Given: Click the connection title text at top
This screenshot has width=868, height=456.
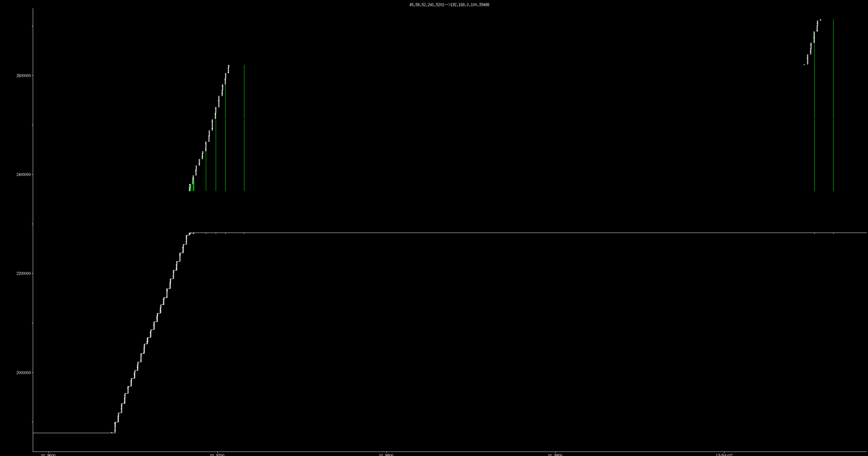Looking at the screenshot, I should 449,5.
